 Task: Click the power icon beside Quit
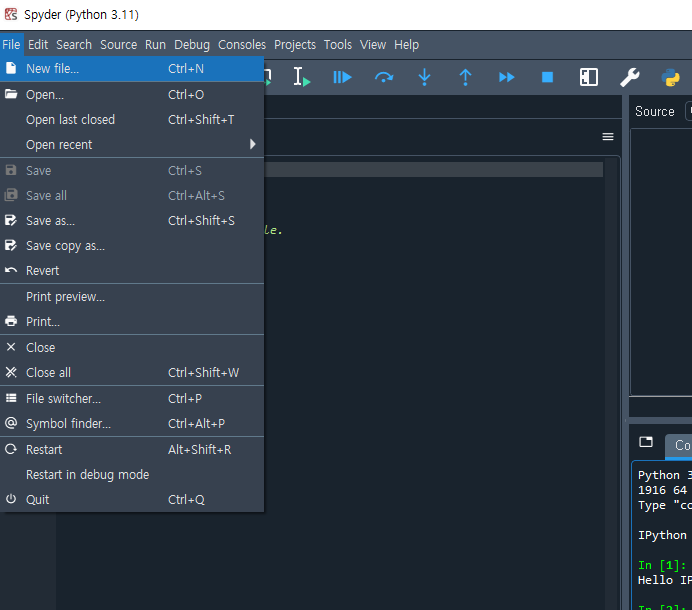click(11, 499)
